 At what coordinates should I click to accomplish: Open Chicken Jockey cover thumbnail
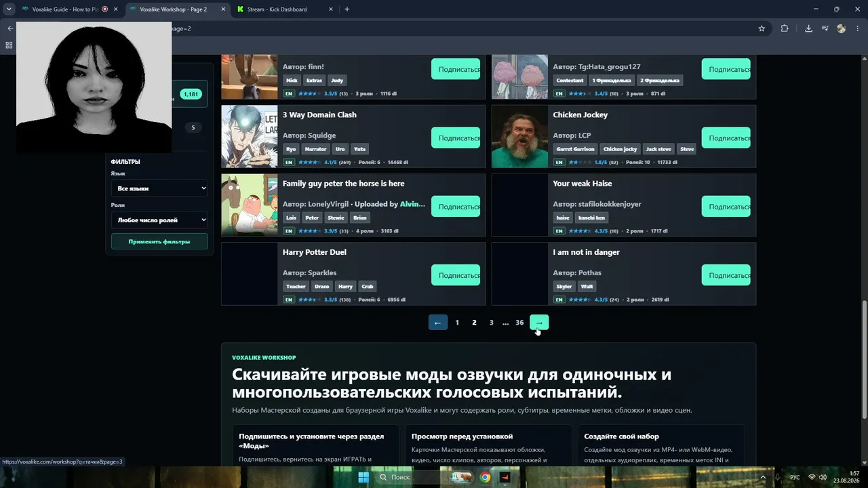[519, 136]
